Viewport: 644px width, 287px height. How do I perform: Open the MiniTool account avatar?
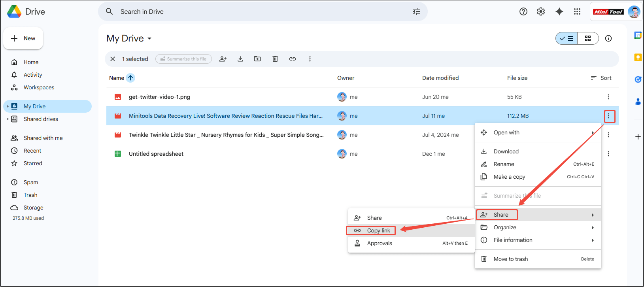[x=634, y=12]
